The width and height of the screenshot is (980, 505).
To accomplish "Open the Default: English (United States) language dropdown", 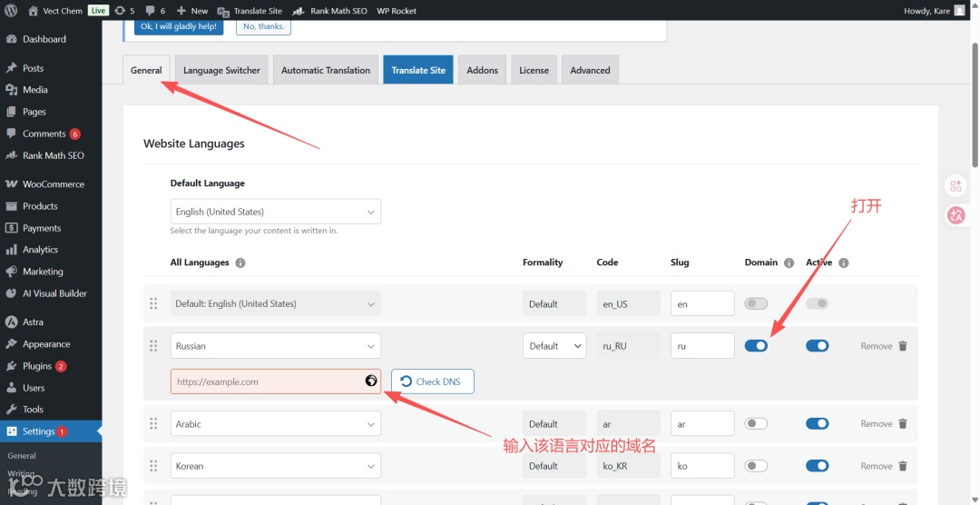I will pos(276,303).
